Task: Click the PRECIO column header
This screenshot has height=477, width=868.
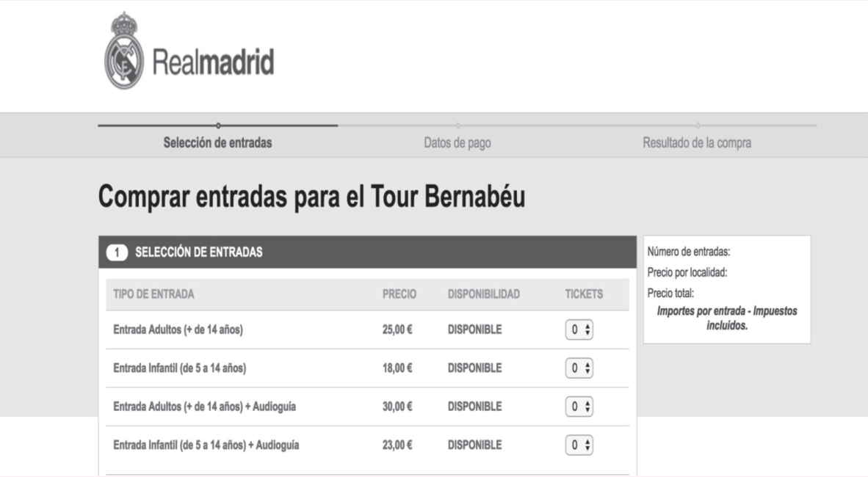Action: coord(399,294)
